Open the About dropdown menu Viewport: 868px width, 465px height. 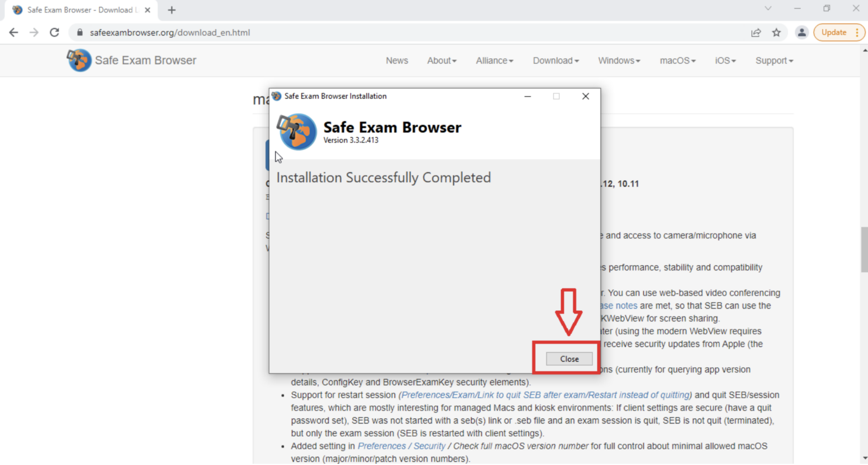[x=441, y=60]
